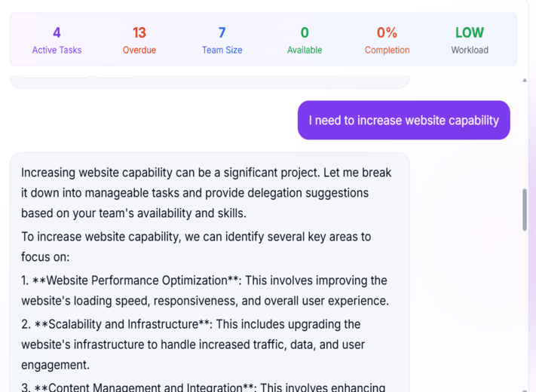Viewport: 536px width, 392px height.
Task: Click the key areas to focus on sentence
Action: tap(196, 247)
